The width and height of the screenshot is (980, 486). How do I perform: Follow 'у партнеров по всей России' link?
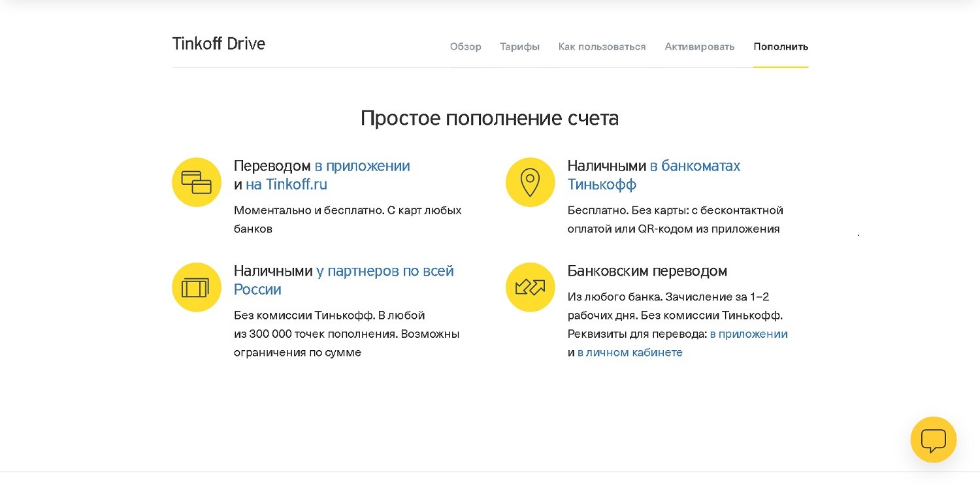344,280
